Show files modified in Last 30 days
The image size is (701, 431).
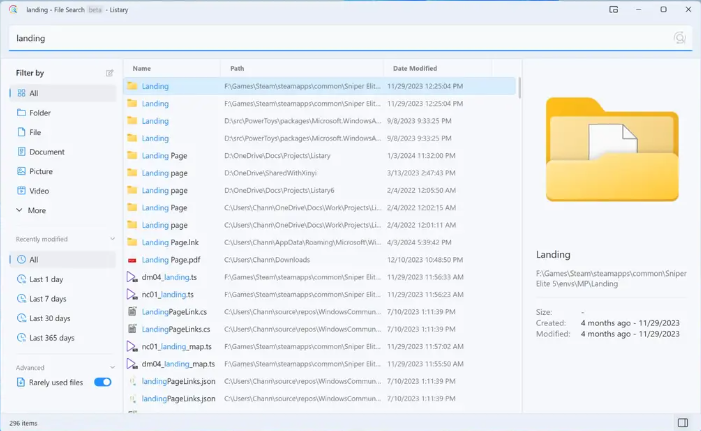point(63,318)
